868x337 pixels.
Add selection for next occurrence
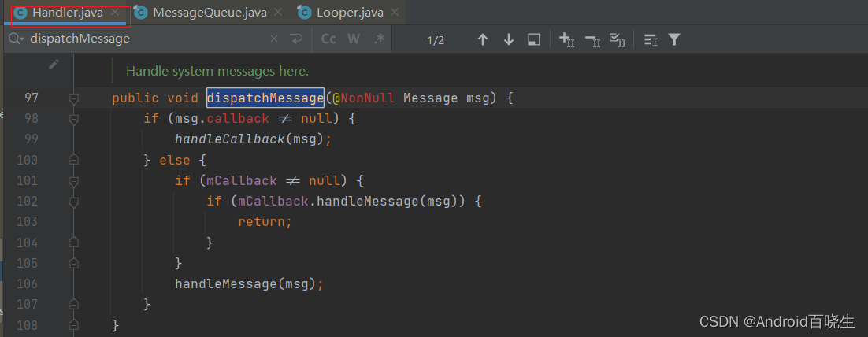(567, 39)
